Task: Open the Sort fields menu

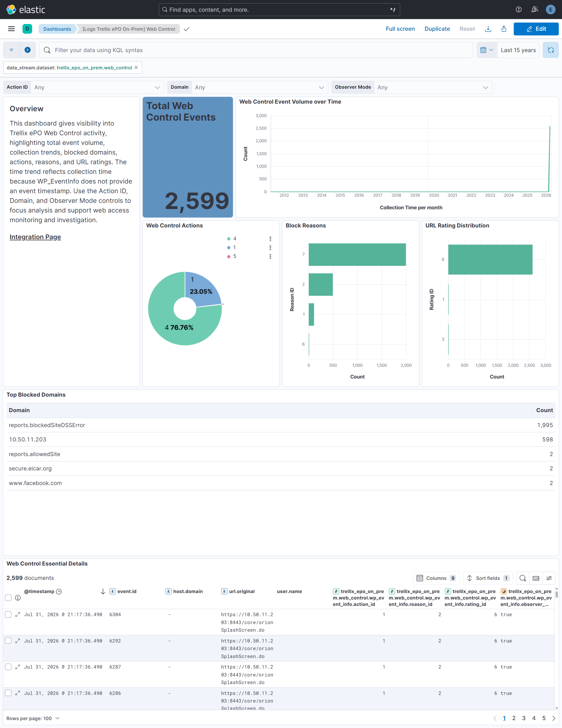Action: pyautogui.click(x=488, y=578)
